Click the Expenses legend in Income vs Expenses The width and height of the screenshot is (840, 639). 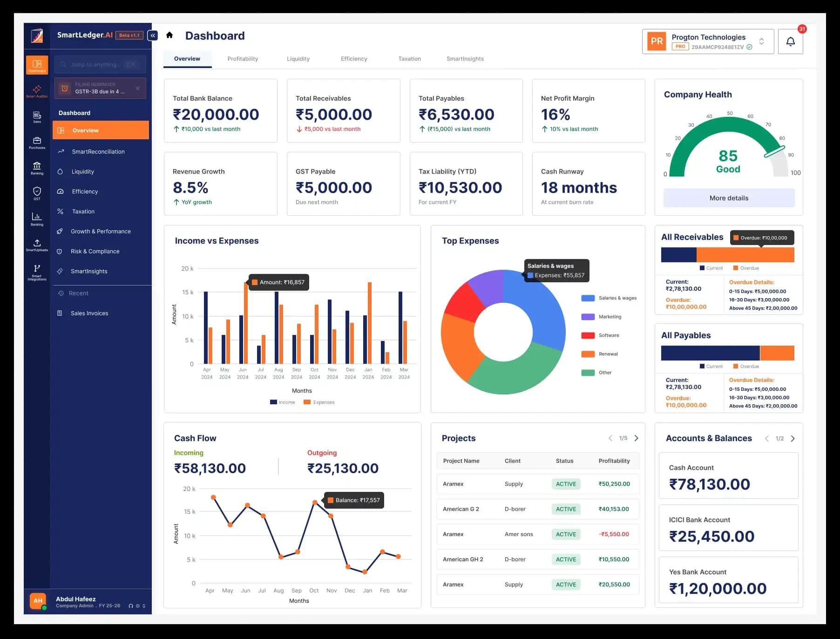pos(319,402)
